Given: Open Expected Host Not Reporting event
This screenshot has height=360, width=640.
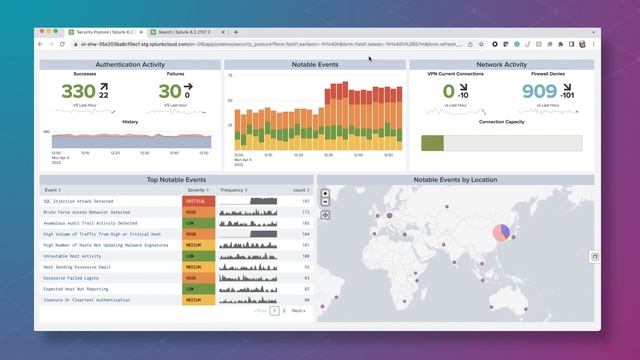Looking at the screenshot, I should coord(76,289).
